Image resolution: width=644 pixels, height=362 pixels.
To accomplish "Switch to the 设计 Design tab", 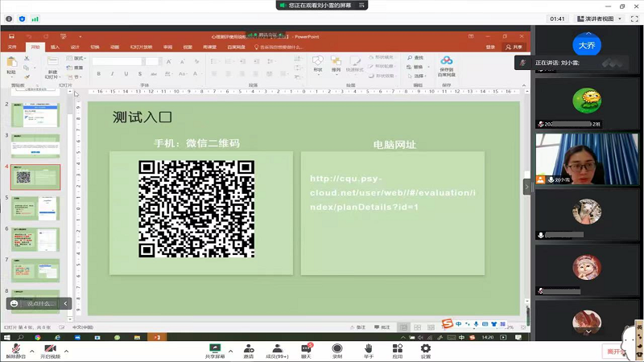I will tap(75, 47).
